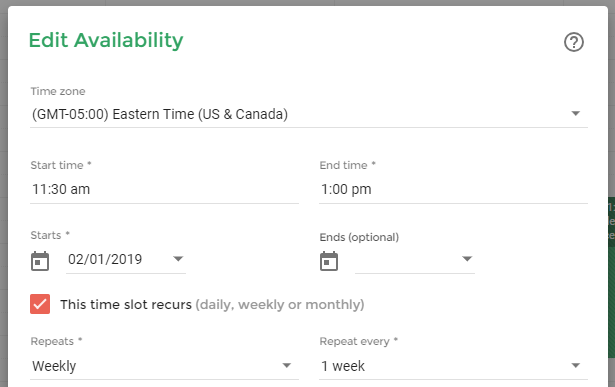Click the arrow at the Weekly Repeats field
This screenshot has height=387, width=615.
click(x=287, y=365)
